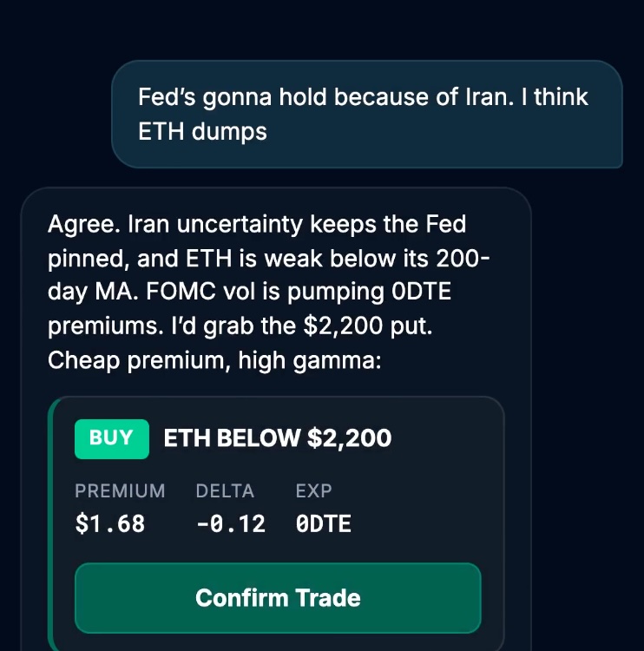Click the $1.68 premium value
Image resolution: width=644 pixels, height=651 pixels.
click(110, 523)
